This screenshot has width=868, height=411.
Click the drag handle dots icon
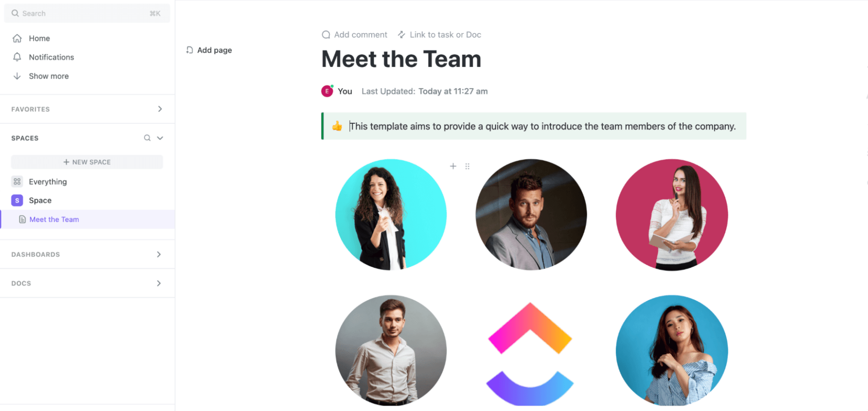(x=467, y=166)
